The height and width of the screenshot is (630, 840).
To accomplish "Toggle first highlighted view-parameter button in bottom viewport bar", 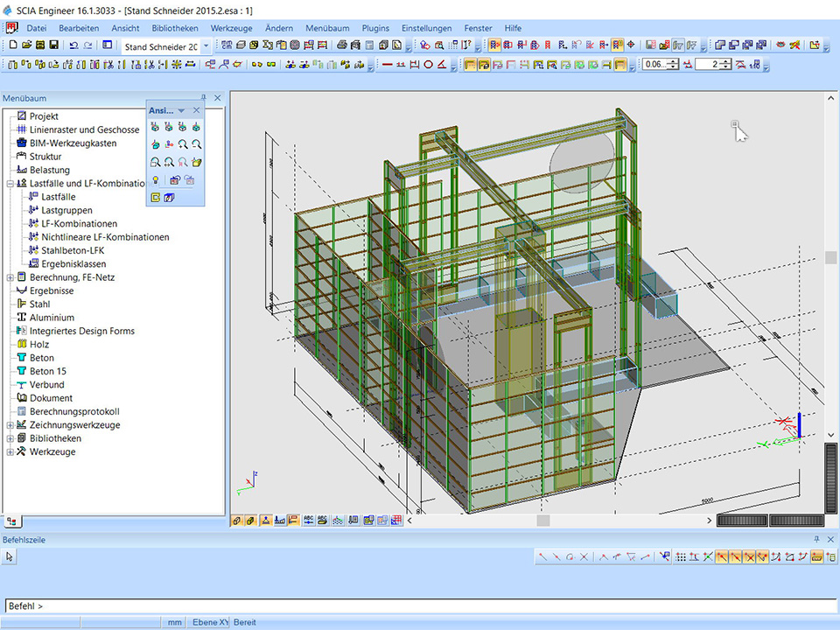I will pos(237,520).
